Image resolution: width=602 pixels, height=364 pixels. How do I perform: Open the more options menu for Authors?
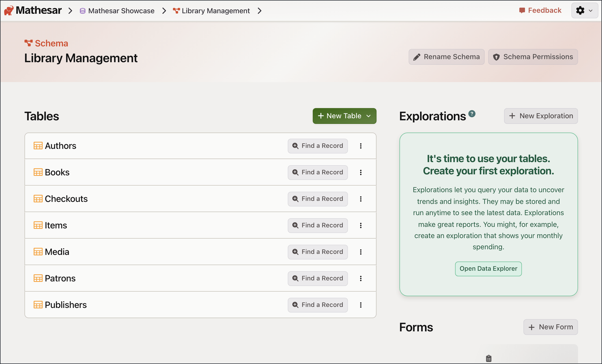tap(361, 146)
